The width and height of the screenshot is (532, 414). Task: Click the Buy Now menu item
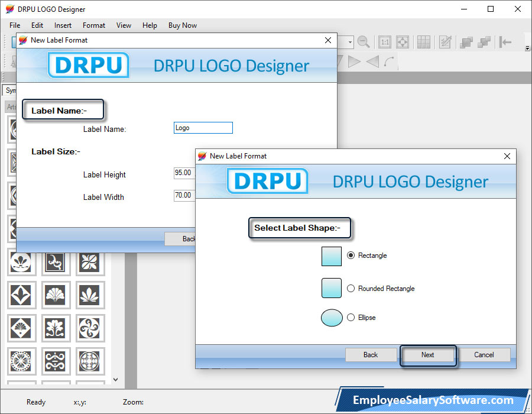[x=183, y=25]
